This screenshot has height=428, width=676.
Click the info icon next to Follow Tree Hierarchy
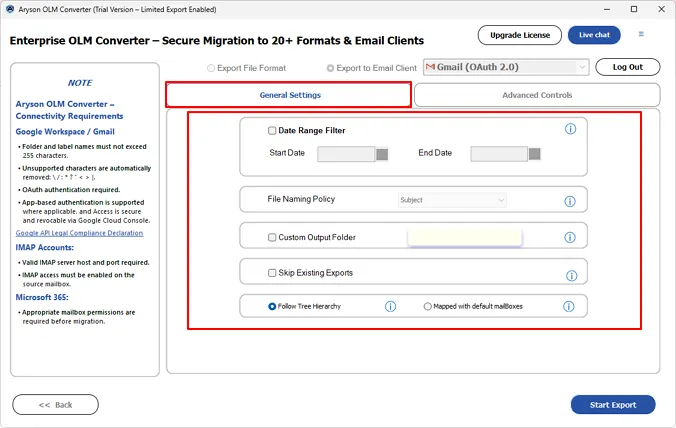(391, 306)
